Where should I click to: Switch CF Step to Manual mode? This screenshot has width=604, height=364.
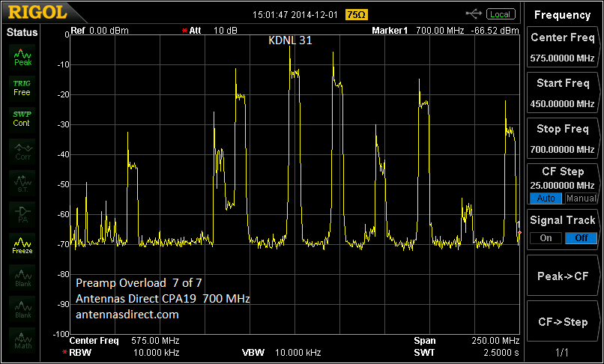pyautogui.click(x=581, y=198)
